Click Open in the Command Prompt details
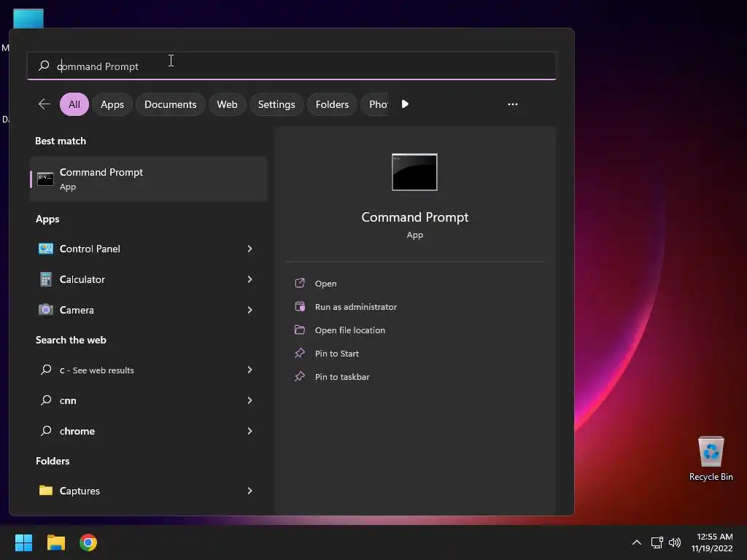 point(326,284)
